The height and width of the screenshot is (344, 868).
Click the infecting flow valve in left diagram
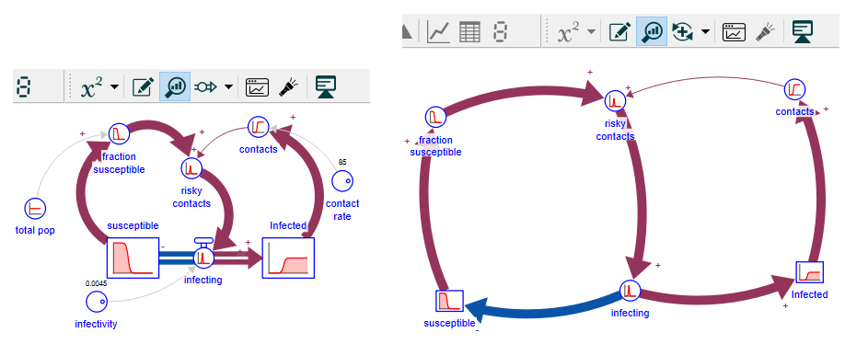(x=203, y=256)
